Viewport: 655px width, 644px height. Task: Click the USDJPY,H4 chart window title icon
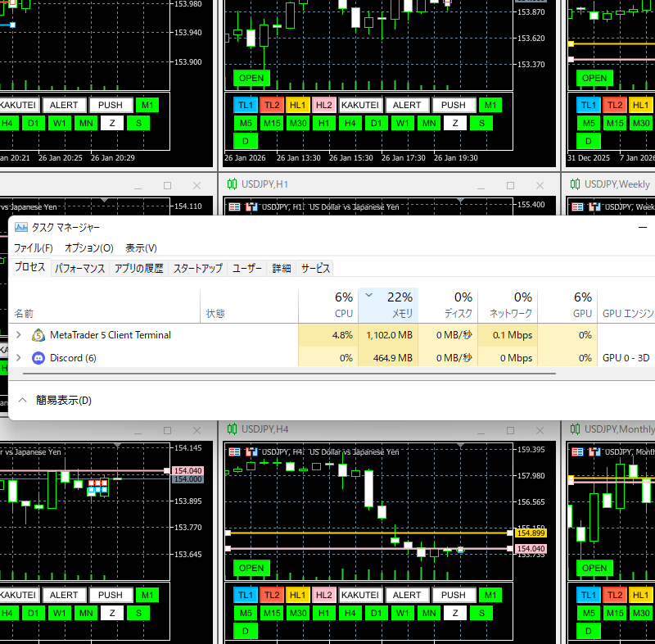click(231, 429)
